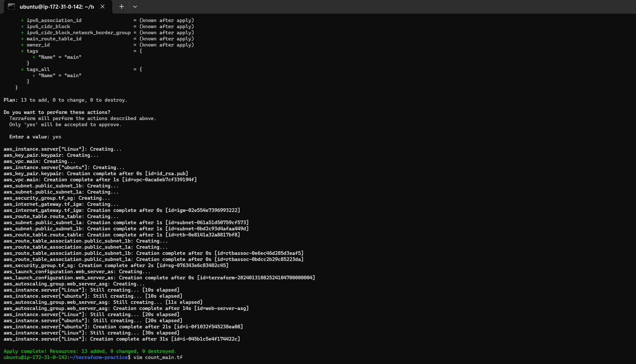The height and width of the screenshot is (364, 636).
Task: Click the 'ipv6_association_id' attribute line
Action: tap(107, 20)
